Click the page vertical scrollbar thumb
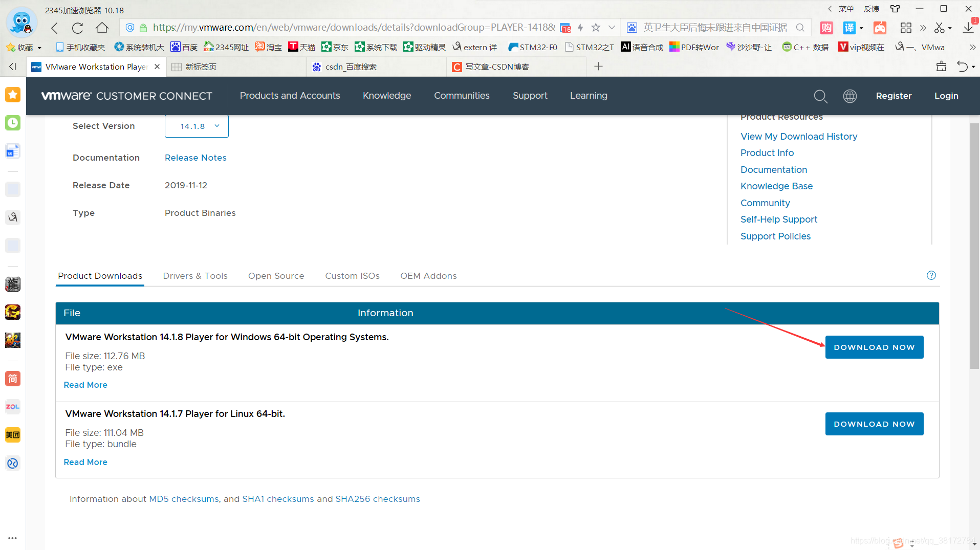The width and height of the screenshot is (980, 550). [974, 246]
